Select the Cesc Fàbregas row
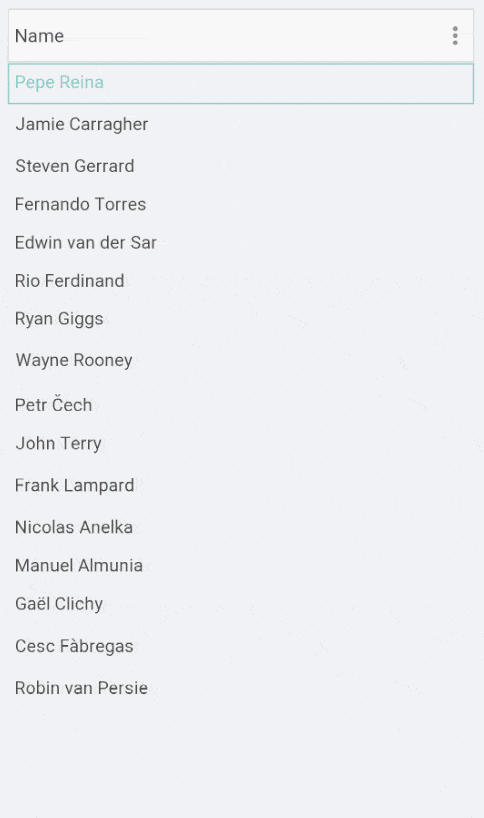 point(241,646)
